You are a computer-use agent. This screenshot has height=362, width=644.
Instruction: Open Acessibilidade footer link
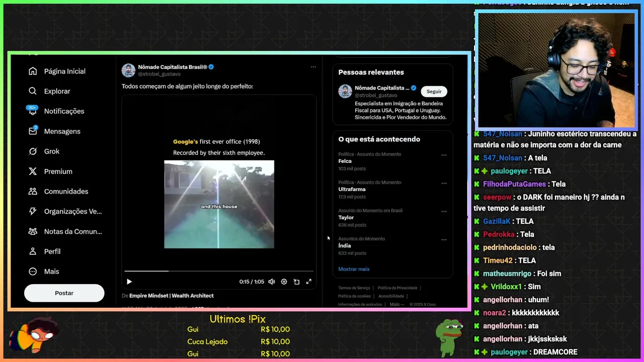tap(391, 296)
